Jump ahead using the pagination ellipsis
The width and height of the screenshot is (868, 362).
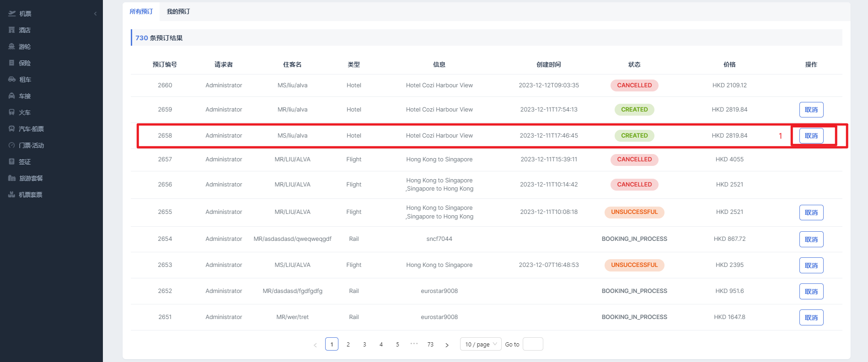(414, 344)
